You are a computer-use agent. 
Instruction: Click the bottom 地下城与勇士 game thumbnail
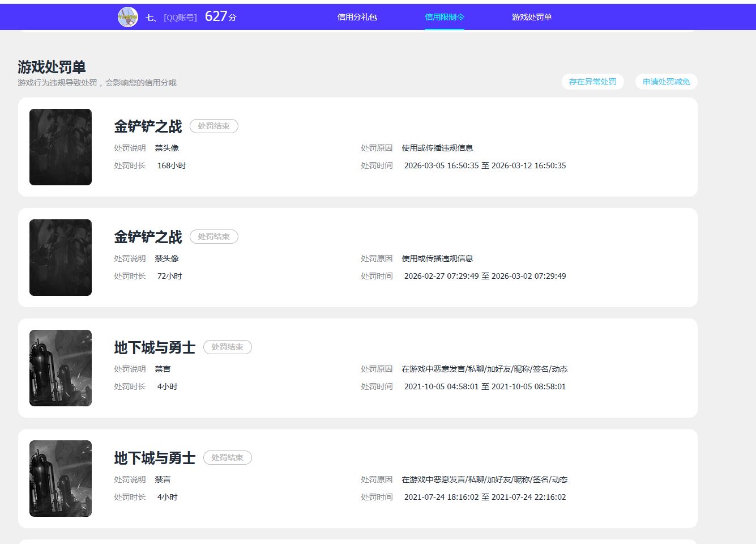60,478
